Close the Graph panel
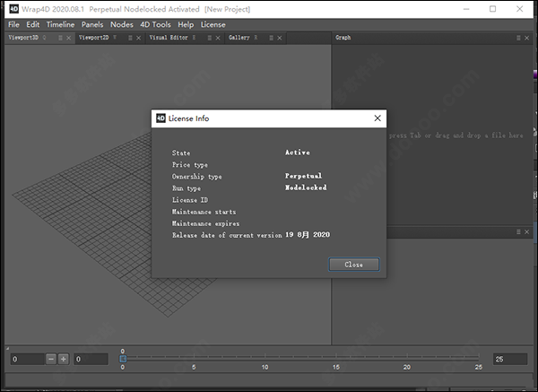This screenshot has height=392, width=538. click(527, 38)
